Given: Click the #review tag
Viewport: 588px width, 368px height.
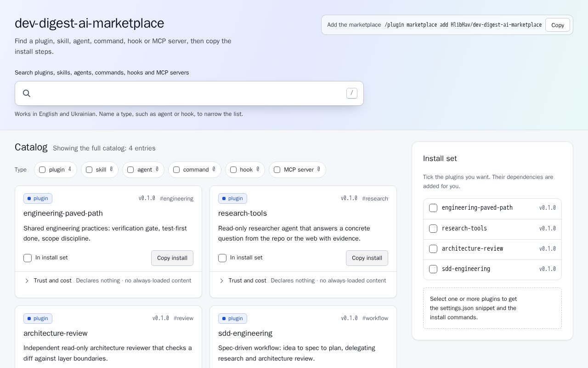Looking at the screenshot, I should [x=184, y=318].
